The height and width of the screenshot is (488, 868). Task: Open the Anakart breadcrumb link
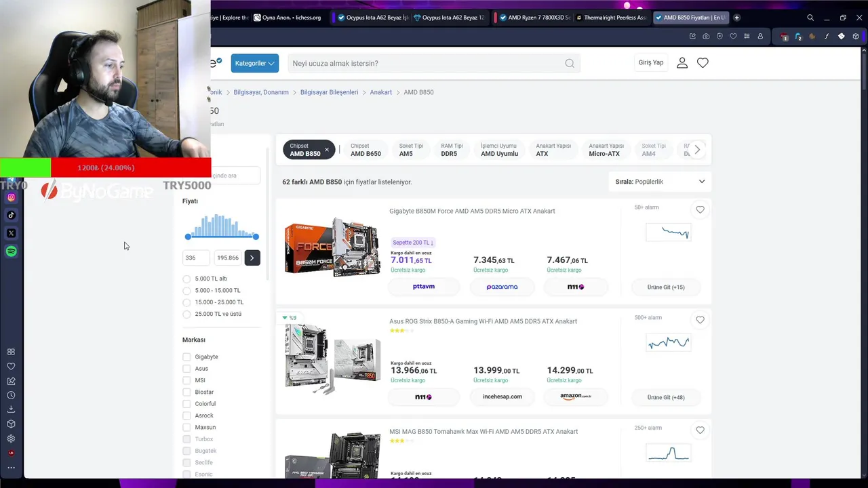click(x=380, y=92)
